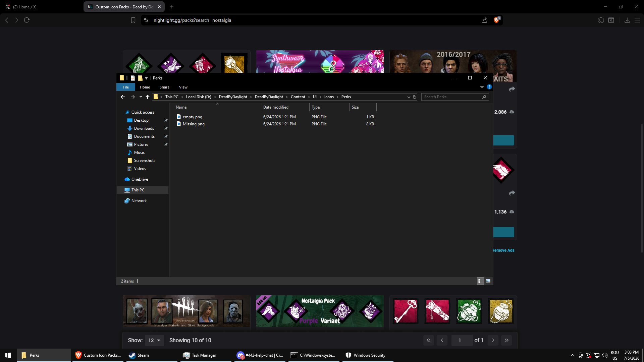Show hidden system tray icons
The width and height of the screenshot is (644, 362).
(572, 355)
